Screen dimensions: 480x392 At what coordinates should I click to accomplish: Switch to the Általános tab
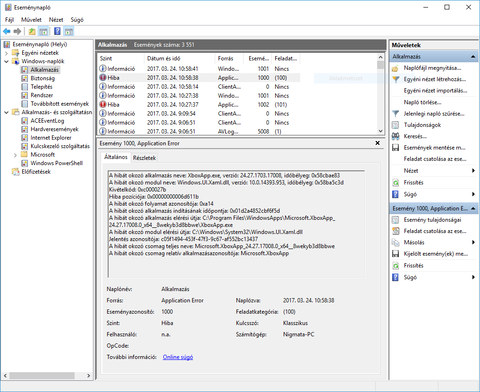click(116, 157)
